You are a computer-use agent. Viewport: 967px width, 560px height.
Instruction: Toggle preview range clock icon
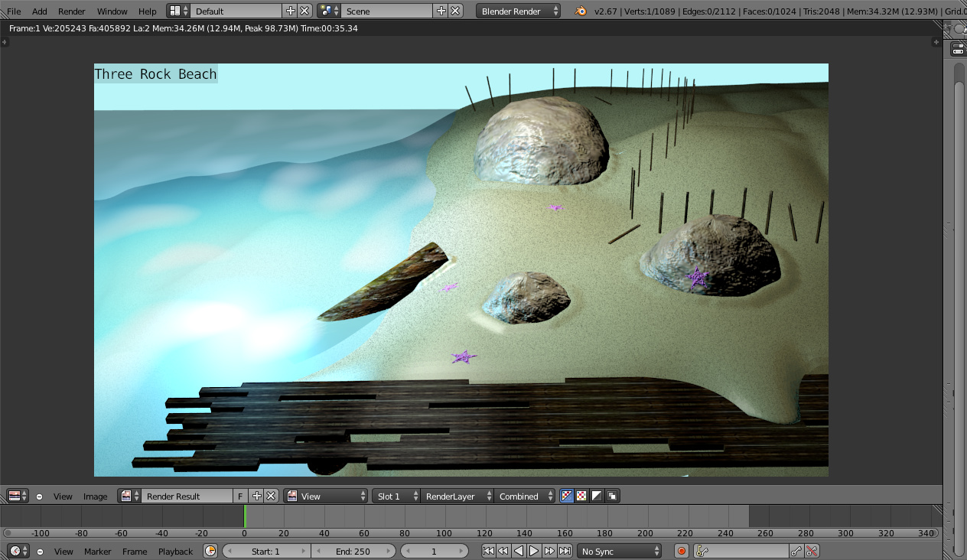(210, 551)
